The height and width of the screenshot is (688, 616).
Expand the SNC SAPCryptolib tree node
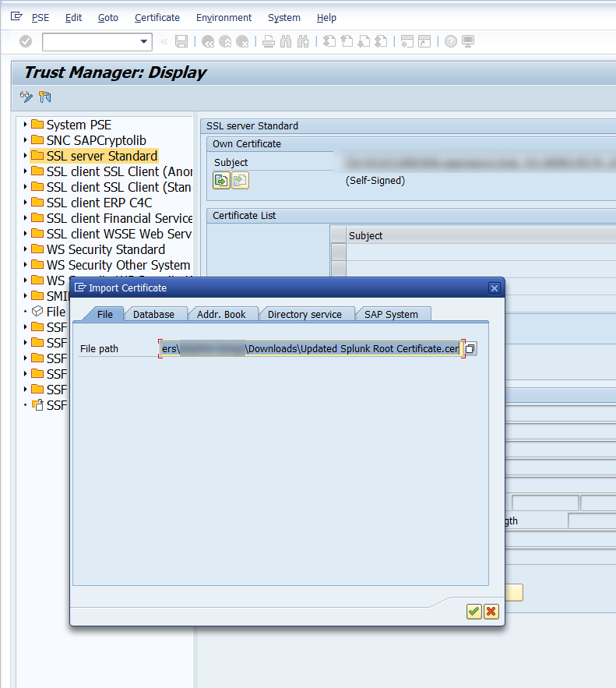(25, 140)
